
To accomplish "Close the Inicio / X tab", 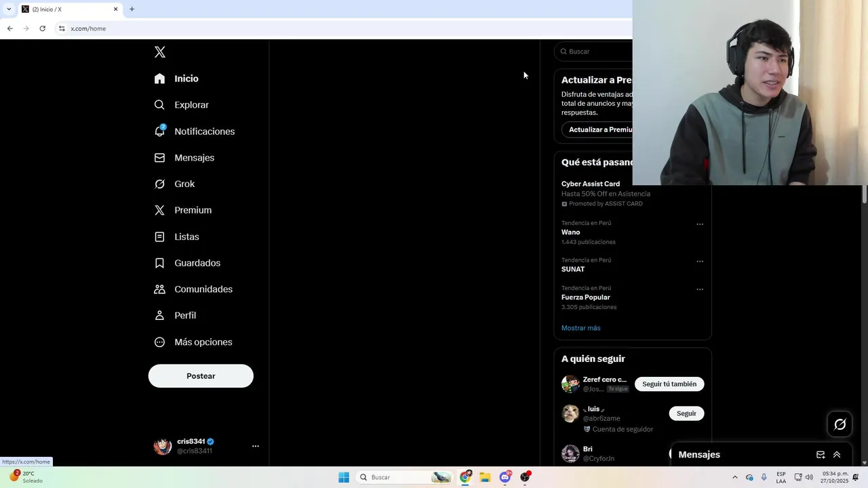I will pyautogui.click(x=115, y=9).
